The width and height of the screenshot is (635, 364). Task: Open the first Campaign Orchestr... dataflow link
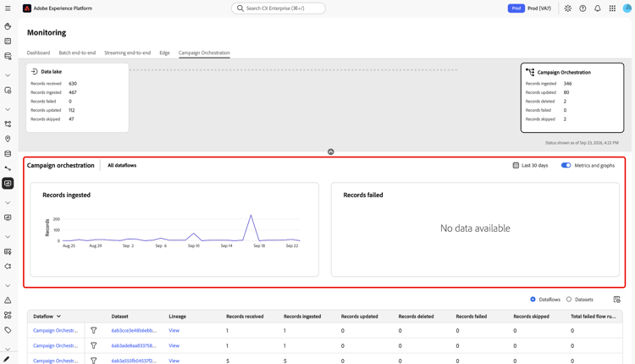pyautogui.click(x=56, y=330)
